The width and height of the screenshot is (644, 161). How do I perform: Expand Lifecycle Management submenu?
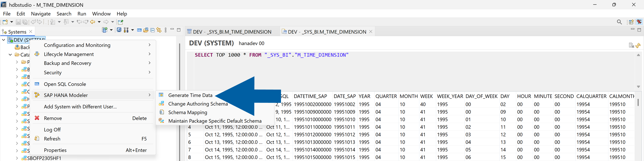click(93, 54)
